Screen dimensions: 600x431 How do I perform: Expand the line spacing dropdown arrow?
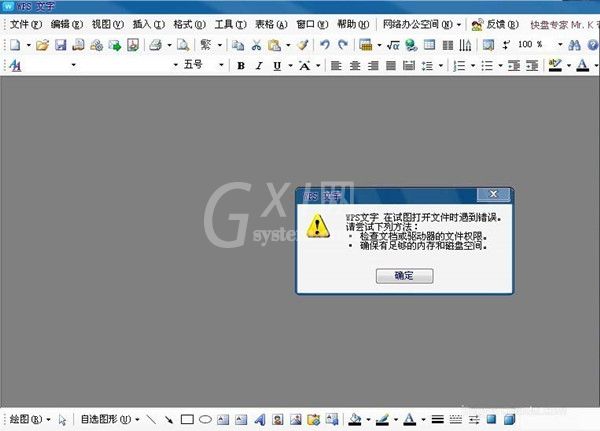441,66
